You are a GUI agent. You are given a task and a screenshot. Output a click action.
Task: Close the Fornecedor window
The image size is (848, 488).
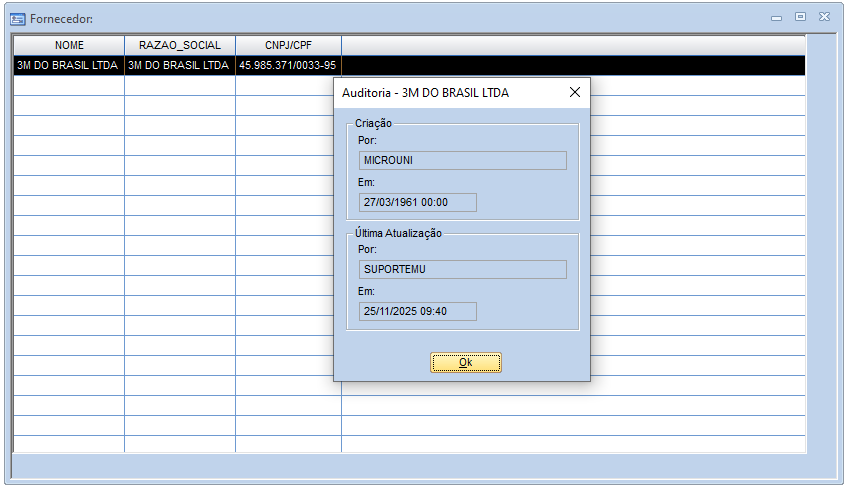tap(824, 17)
